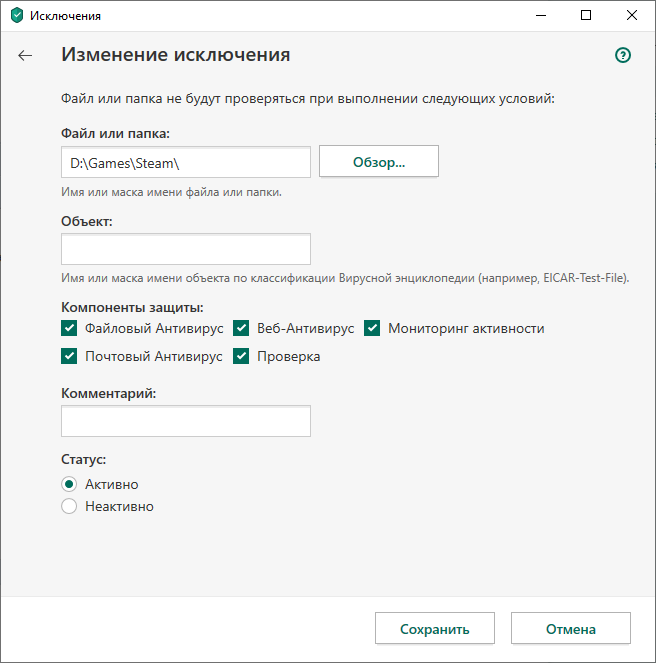Click hint Имя или маска имени файла
The image size is (656, 663).
pos(171,192)
